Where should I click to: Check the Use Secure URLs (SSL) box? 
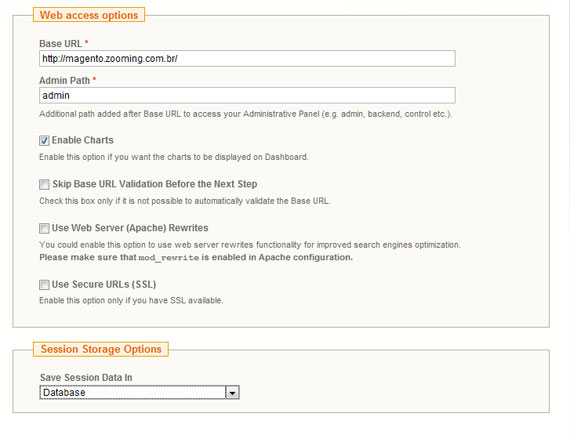coord(44,285)
